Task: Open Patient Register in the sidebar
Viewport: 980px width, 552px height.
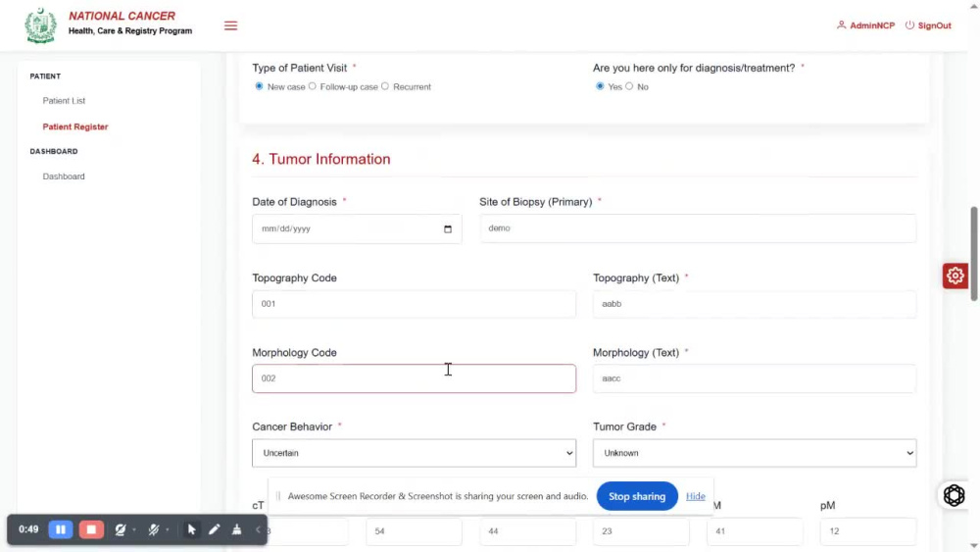Action: click(x=75, y=126)
